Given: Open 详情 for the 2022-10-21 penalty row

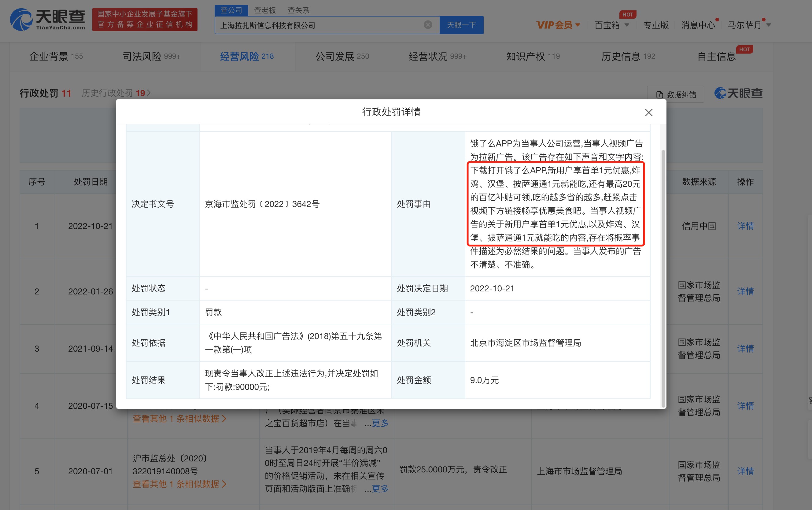Looking at the screenshot, I should pos(745,226).
